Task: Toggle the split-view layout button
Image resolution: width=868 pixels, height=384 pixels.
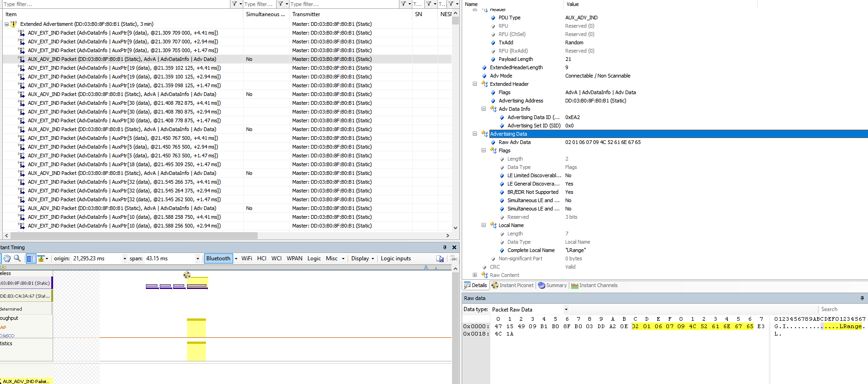Action: [30, 258]
